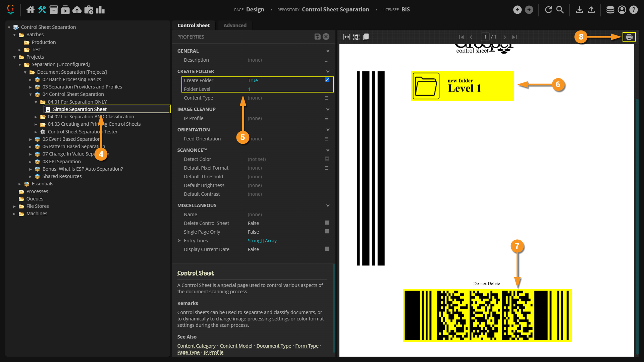Click the save icon in the Properties header

tap(317, 37)
